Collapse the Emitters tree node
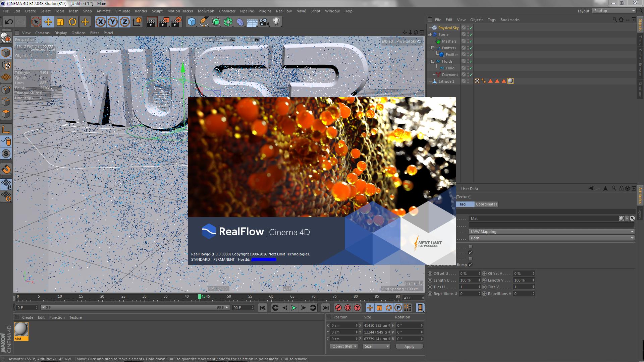 [x=433, y=48]
